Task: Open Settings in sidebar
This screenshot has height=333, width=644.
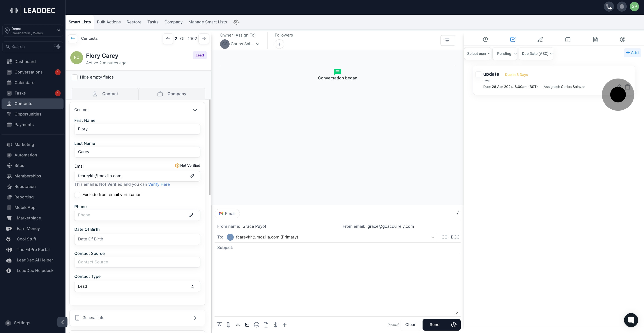Action: [x=22, y=323]
